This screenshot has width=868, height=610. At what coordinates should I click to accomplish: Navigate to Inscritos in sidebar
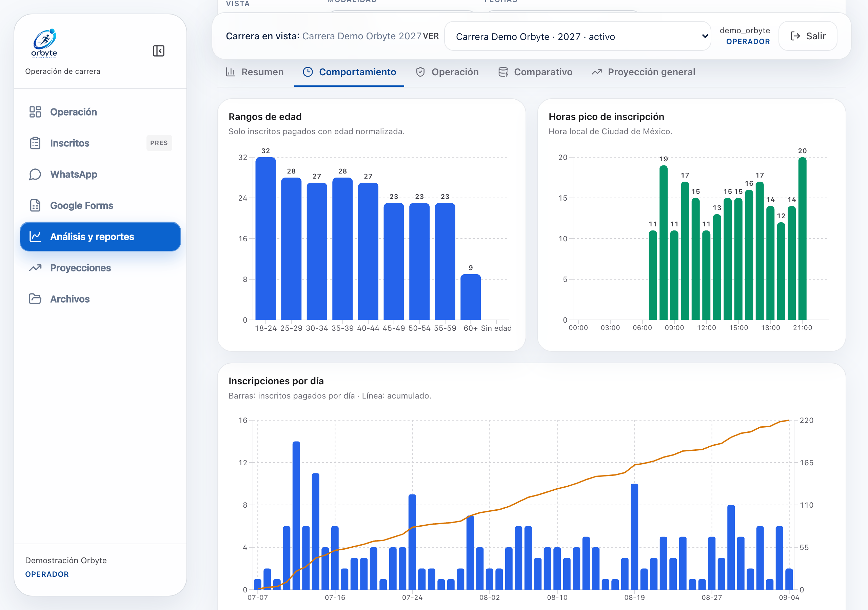(100, 143)
